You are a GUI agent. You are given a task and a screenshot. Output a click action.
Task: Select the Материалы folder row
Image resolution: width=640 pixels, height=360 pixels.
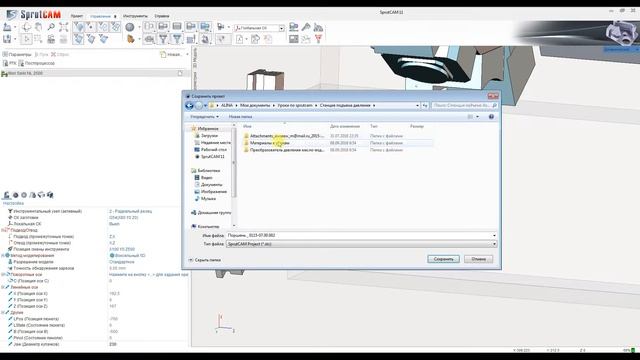[x=337, y=143]
